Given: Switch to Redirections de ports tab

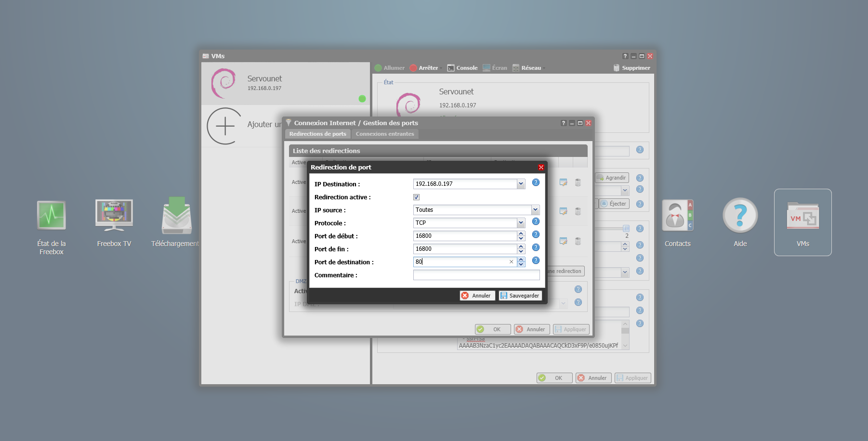Looking at the screenshot, I should [317, 134].
